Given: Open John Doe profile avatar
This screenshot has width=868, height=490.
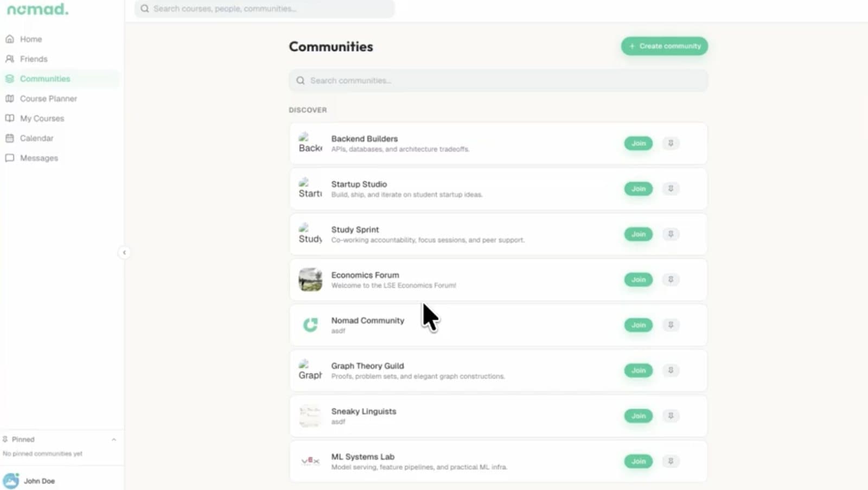Looking at the screenshot, I should (11, 481).
